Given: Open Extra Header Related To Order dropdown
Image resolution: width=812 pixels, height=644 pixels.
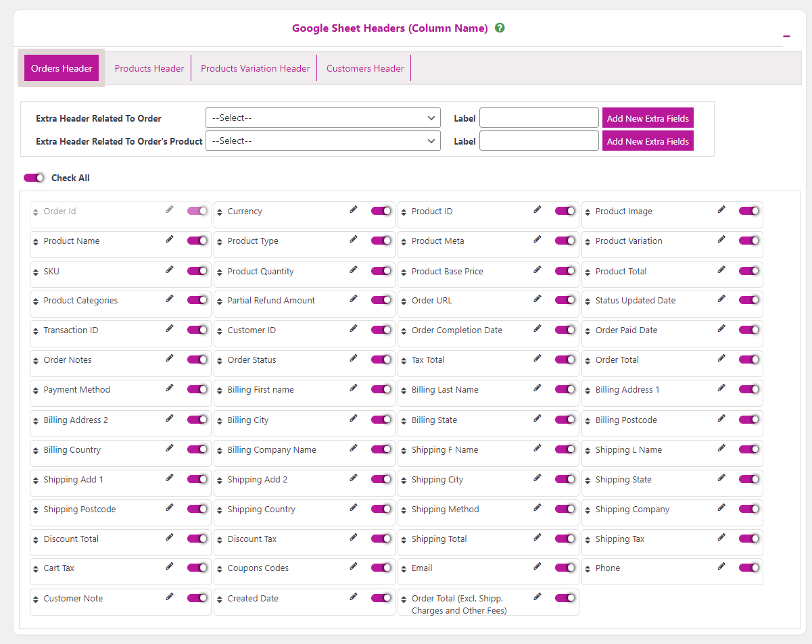Looking at the screenshot, I should [x=323, y=118].
